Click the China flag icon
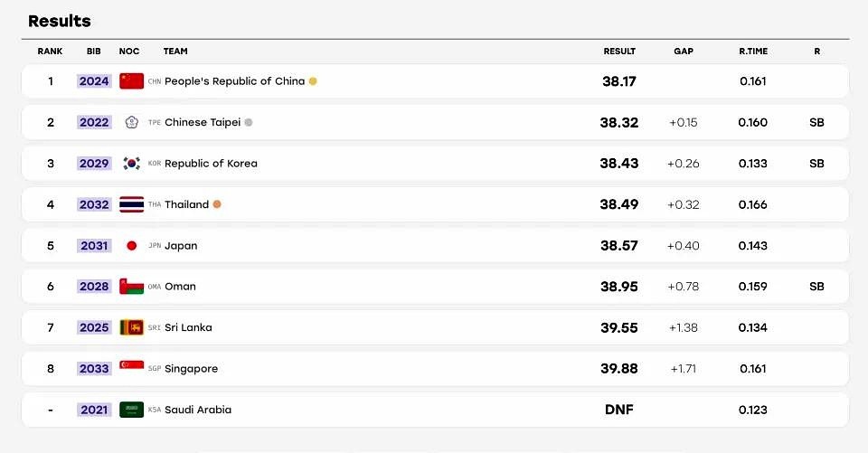 click(132, 80)
